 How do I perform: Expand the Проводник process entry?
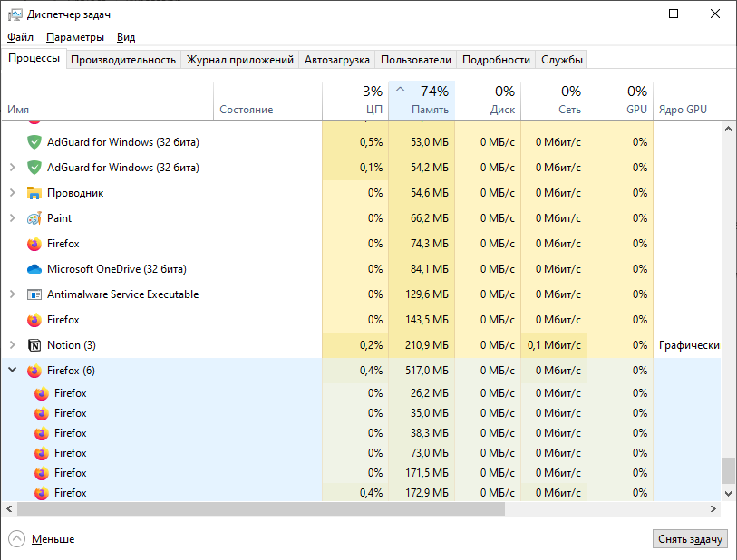pyautogui.click(x=13, y=192)
